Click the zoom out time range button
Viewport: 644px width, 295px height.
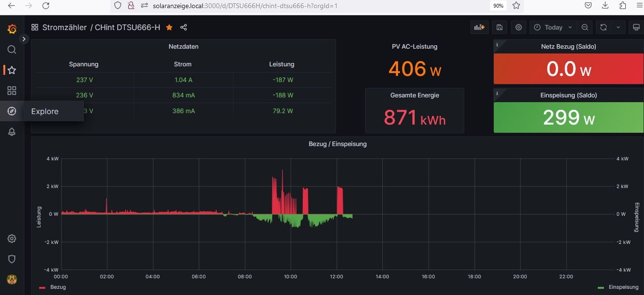pos(585,27)
